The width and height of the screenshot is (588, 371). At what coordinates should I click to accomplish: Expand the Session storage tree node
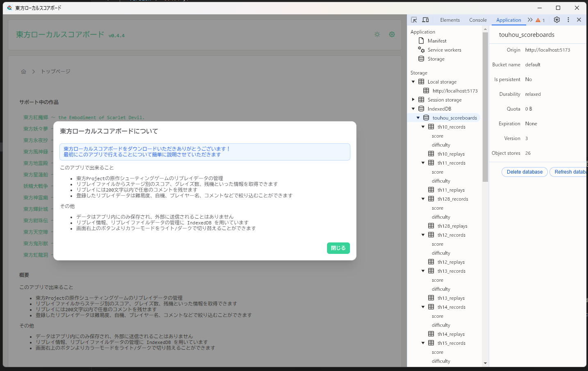413,100
